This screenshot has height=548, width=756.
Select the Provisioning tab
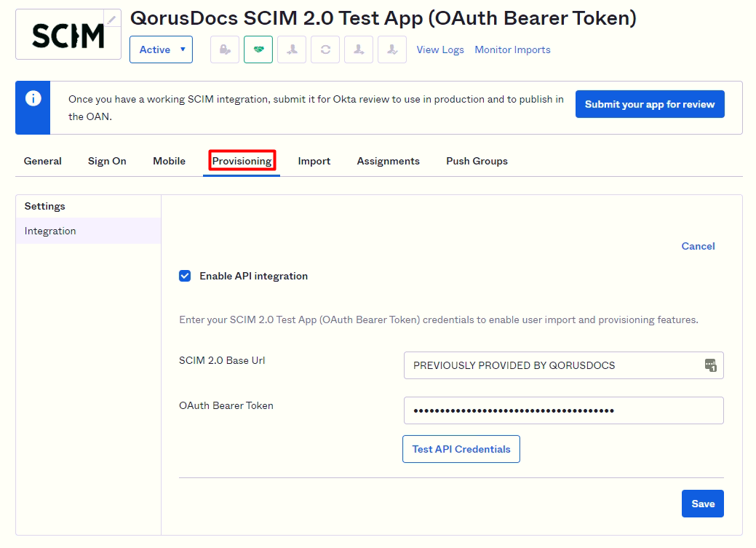click(242, 161)
